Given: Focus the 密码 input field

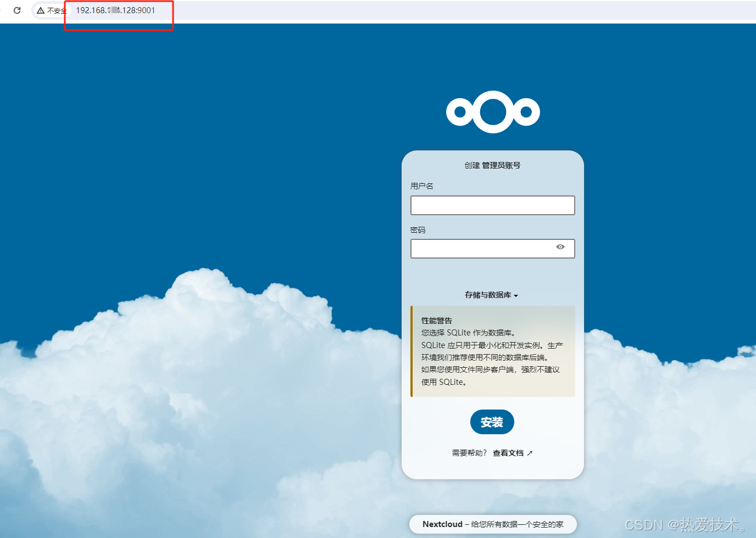Looking at the screenshot, I should (x=493, y=249).
